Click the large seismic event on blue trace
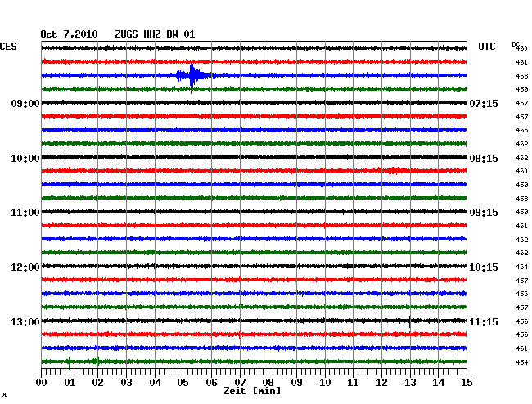Screen dimensions: 532x404 192,76
